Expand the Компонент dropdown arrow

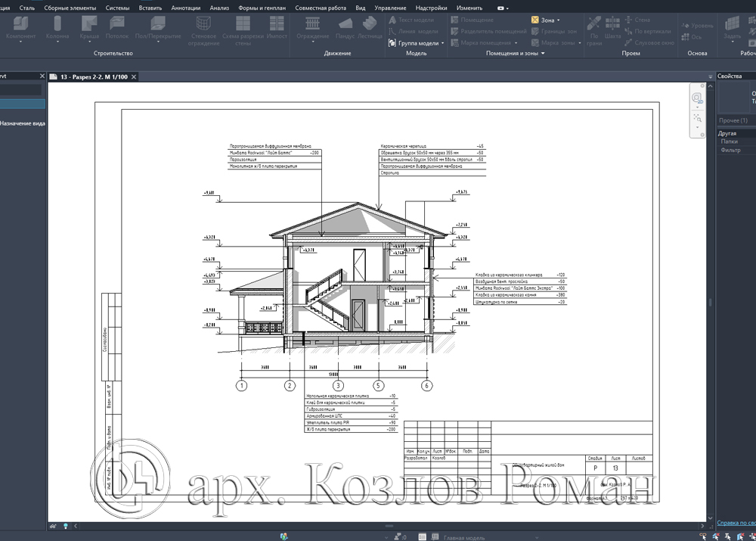click(x=20, y=42)
